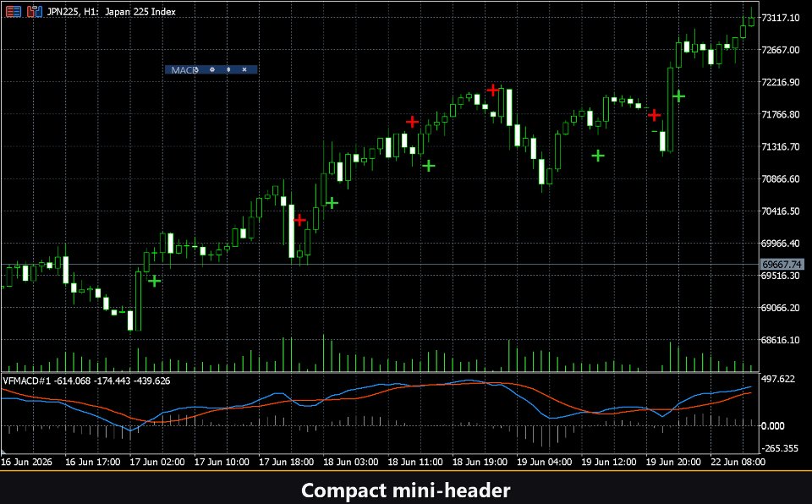This screenshot has width=812, height=504.
Task: Click the 68616.10 price scale label
Action: tap(781, 340)
